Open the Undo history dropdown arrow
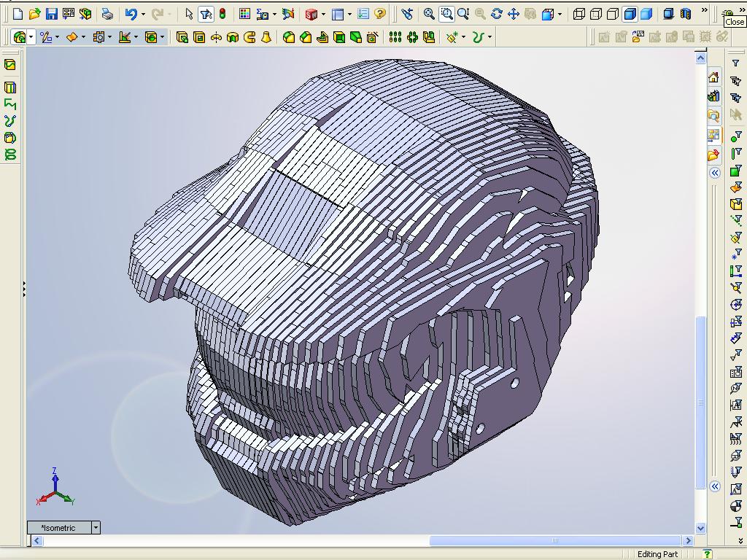Viewport: 747px width, 560px height. tap(143, 15)
